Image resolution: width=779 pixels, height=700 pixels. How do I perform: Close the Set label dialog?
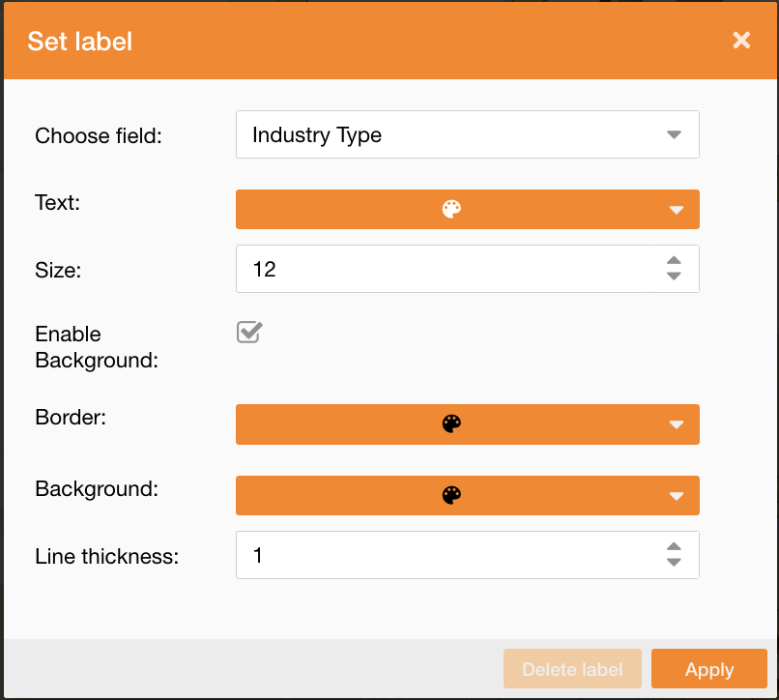tap(741, 41)
